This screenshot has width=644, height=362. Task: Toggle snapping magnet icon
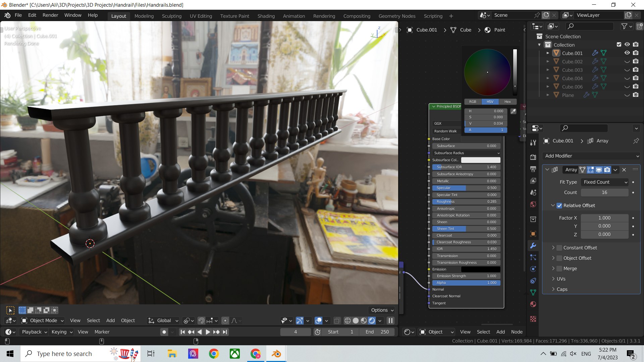[201, 321]
